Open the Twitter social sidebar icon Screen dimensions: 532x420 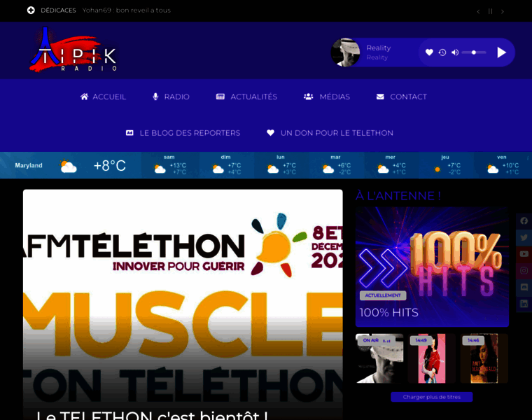[x=524, y=237]
